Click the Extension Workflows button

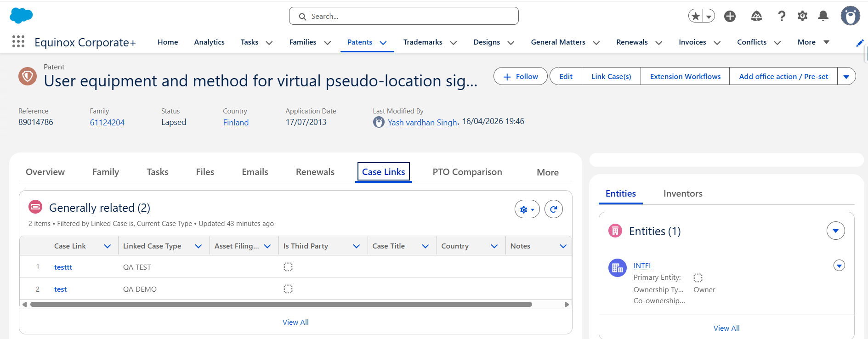[x=686, y=76]
